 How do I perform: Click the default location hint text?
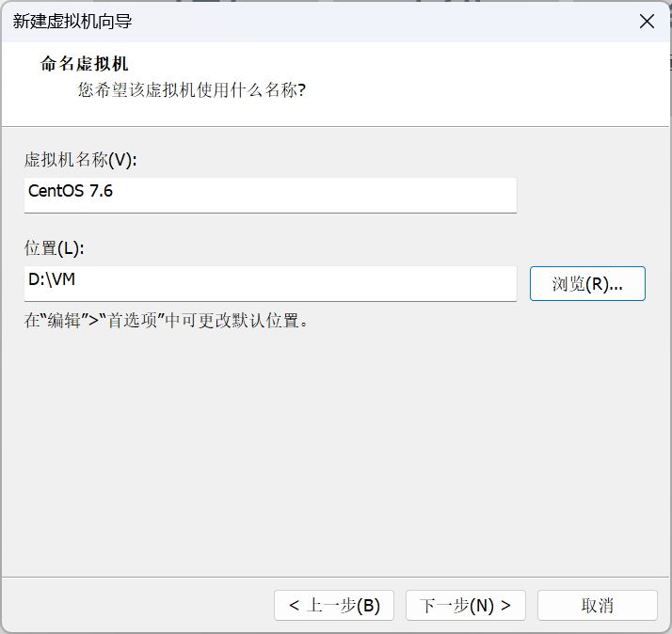tap(167, 320)
